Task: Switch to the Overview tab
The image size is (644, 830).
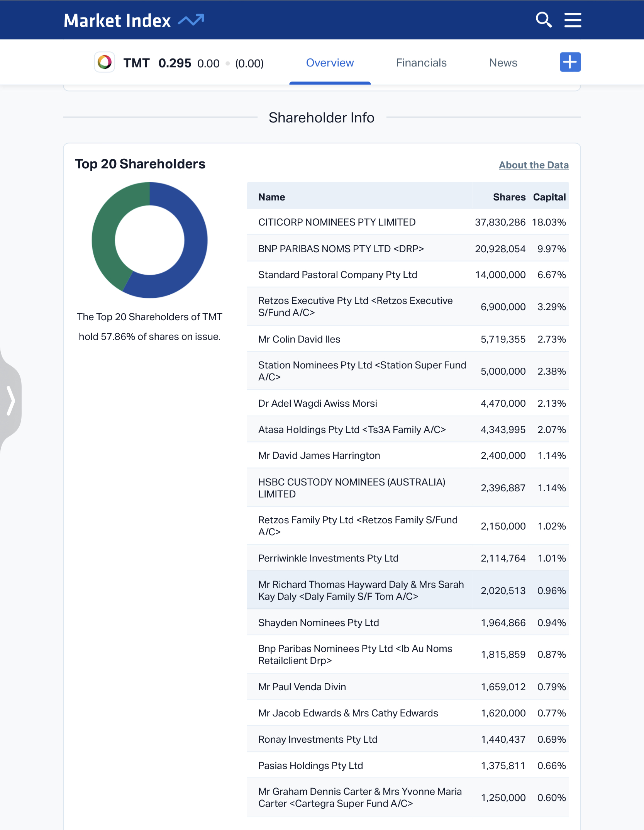Action: (x=330, y=63)
